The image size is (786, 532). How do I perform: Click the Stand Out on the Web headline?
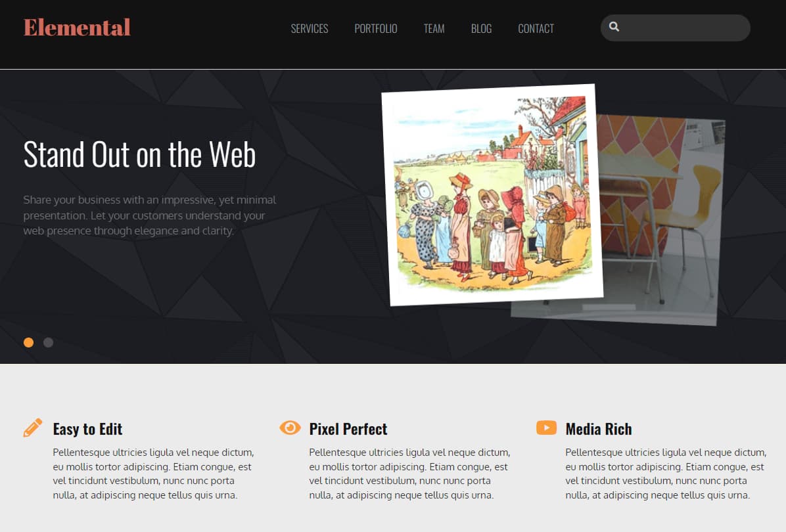139,154
